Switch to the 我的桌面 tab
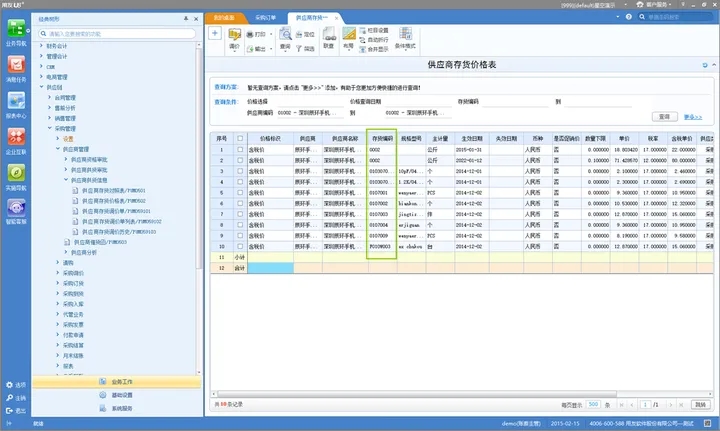Viewport: 720px width, 431px height. click(x=225, y=18)
